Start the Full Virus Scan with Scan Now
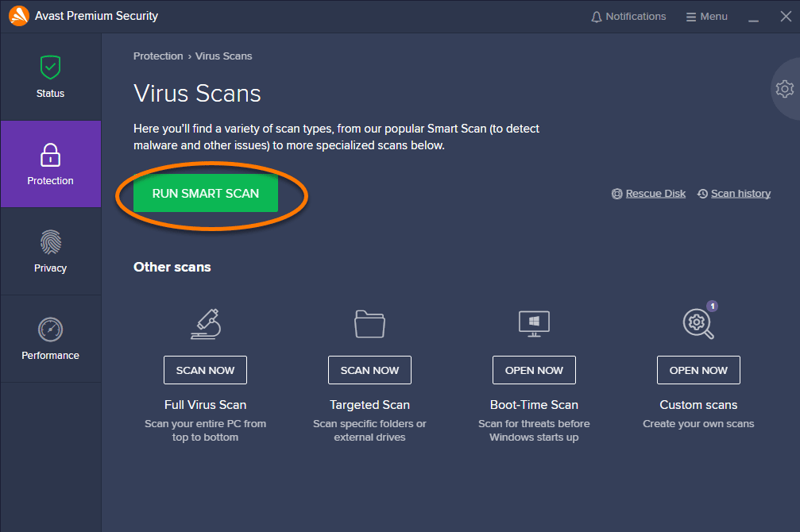 pyautogui.click(x=205, y=369)
